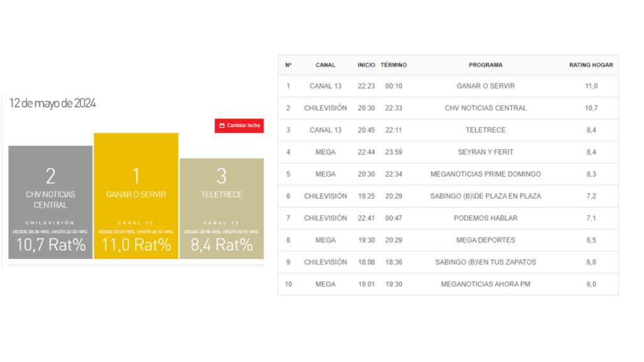644x362 pixels.
Task: Click rating value 10,7 in the table
Action: pos(591,108)
